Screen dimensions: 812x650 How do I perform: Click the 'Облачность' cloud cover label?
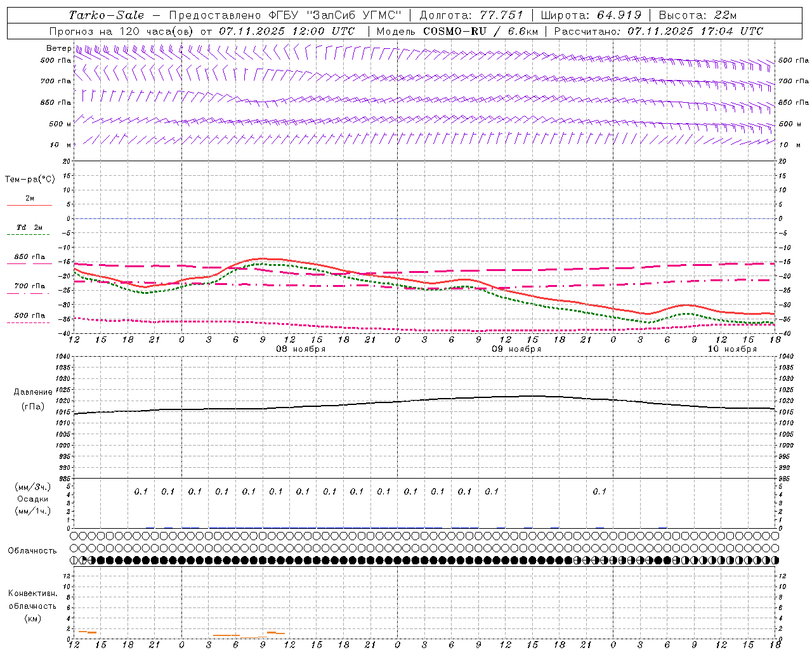coord(32,551)
